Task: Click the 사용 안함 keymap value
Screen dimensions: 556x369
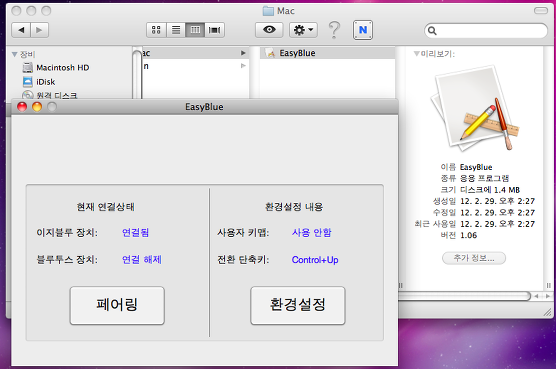Action: [x=312, y=233]
